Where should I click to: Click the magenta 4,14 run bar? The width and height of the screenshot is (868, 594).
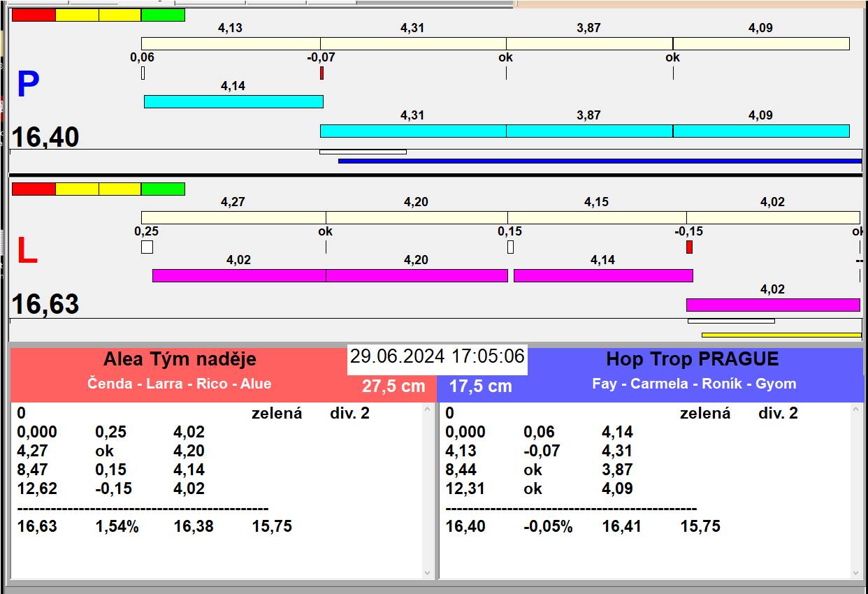(x=603, y=276)
